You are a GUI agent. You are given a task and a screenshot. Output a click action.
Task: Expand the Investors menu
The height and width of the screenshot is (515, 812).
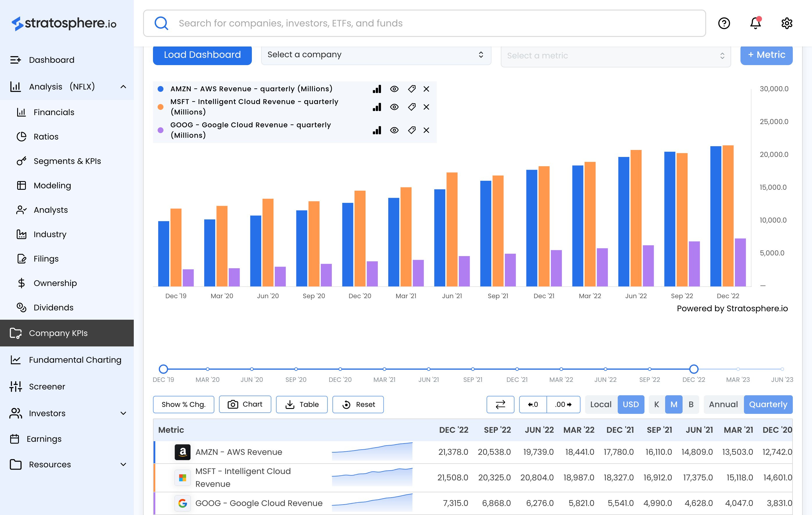123,414
